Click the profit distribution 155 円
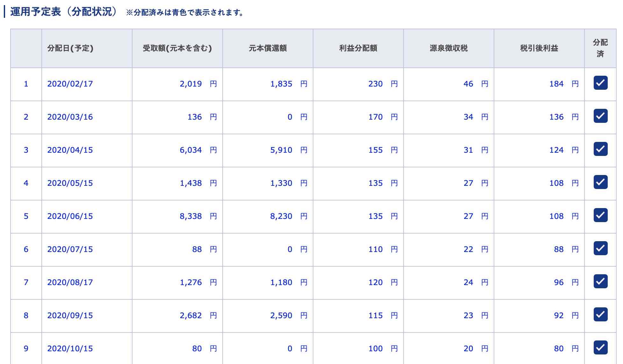This screenshot has height=364, width=623. [383, 150]
